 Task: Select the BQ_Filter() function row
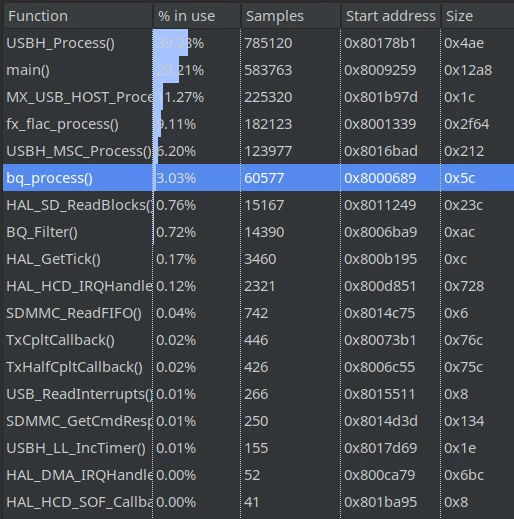258,232
